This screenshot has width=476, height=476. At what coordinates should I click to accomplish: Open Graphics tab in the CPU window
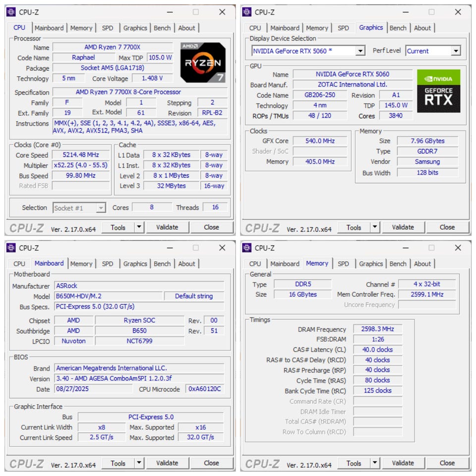(x=135, y=28)
